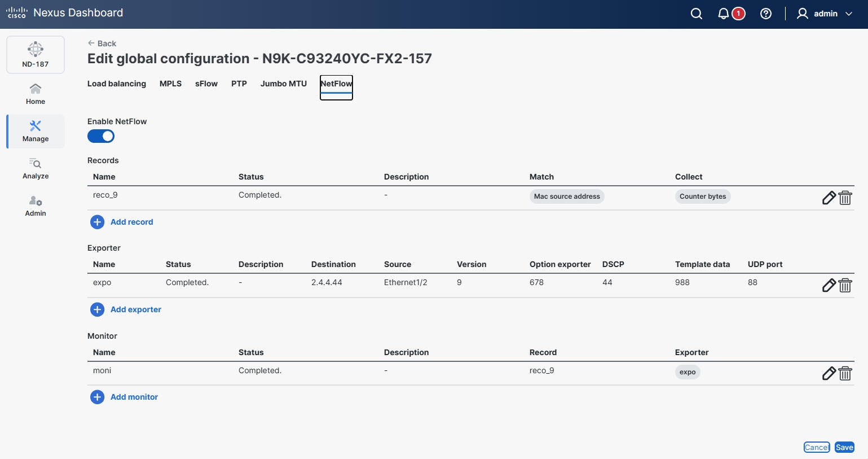Delete the expo exporter using trash icon
Viewport: 868px width, 459px height.
[845, 285]
